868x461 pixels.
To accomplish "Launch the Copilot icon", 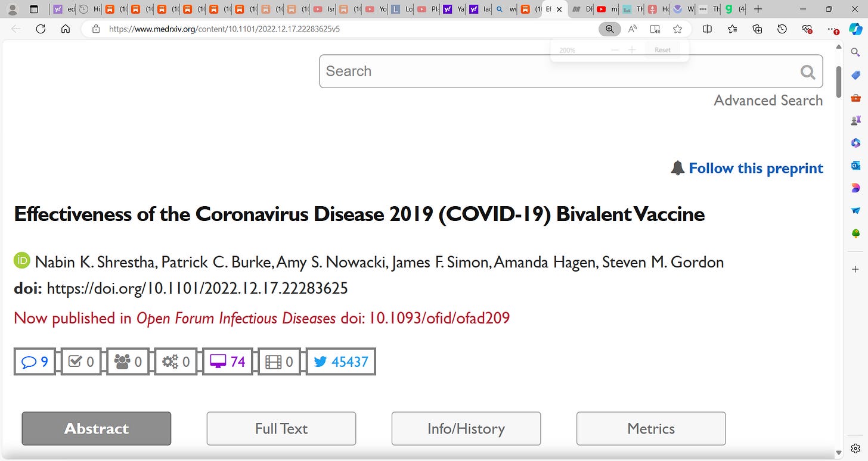I will 855,29.
